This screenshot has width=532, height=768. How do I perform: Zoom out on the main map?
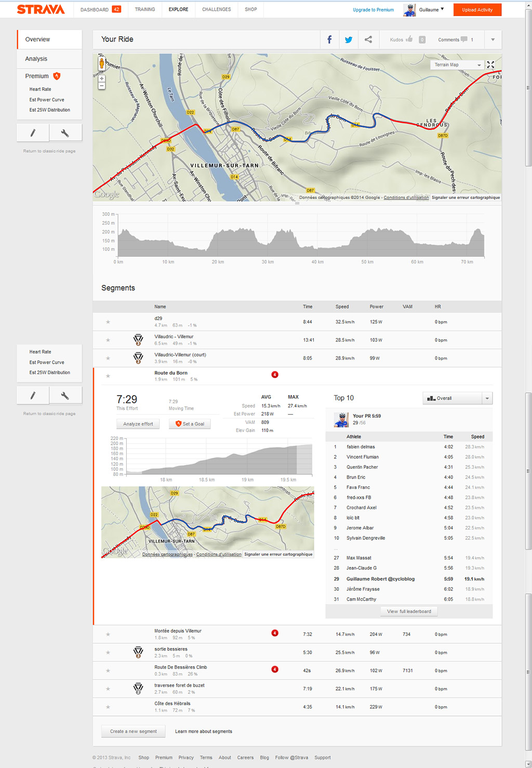point(102,86)
